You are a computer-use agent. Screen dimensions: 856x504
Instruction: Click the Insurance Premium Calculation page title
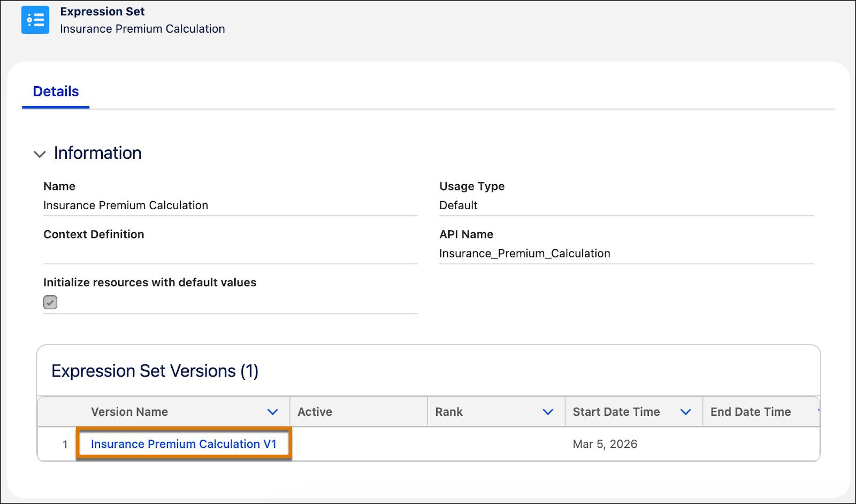click(x=142, y=28)
